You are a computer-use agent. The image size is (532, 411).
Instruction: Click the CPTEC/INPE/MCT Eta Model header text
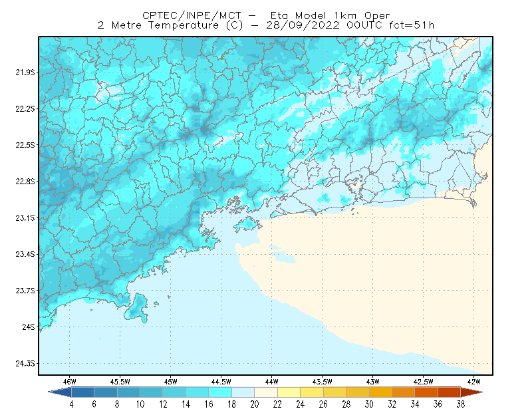(266, 15)
